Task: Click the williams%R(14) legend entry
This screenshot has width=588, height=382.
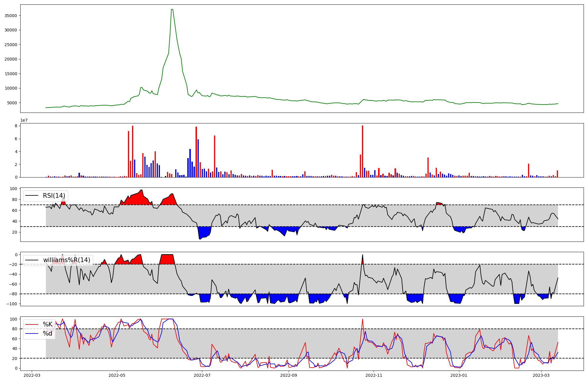Action: pos(66,260)
